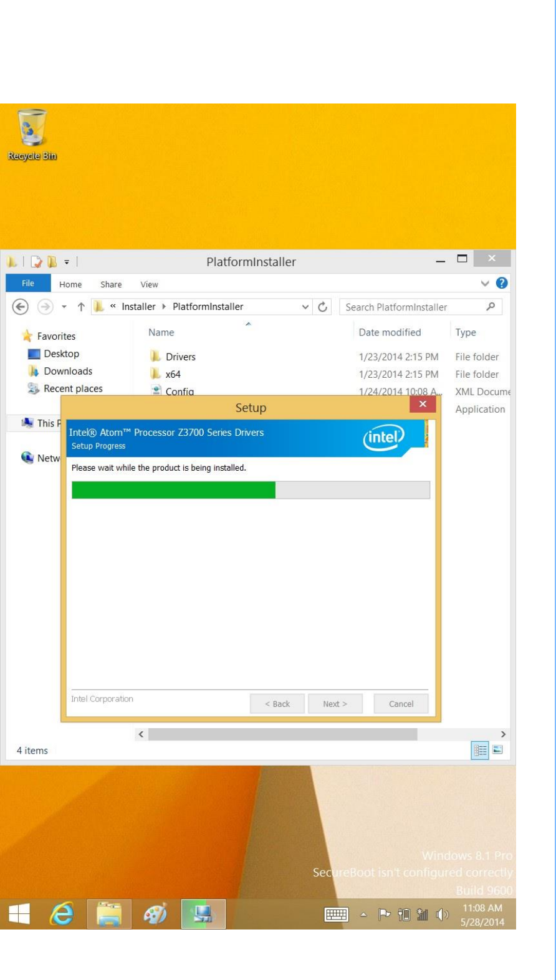Click the installation progress bar
Screen dimensions: 556x980
[x=251, y=490]
